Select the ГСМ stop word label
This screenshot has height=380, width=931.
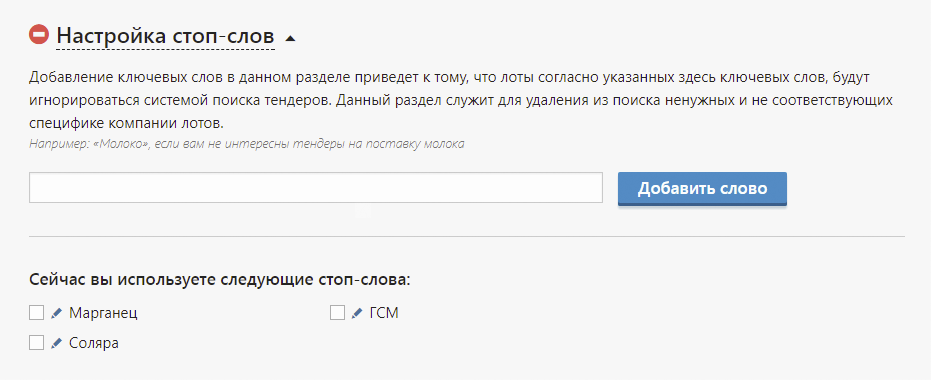(384, 313)
